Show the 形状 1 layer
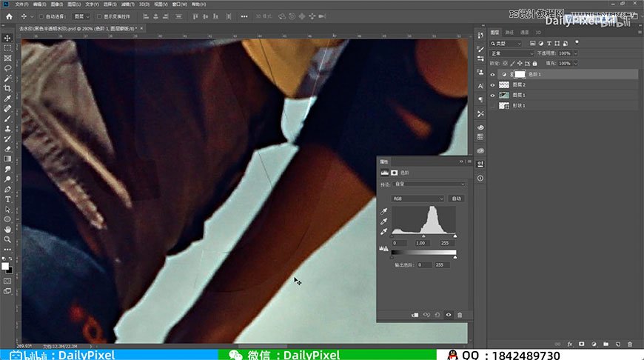 pyautogui.click(x=492, y=106)
